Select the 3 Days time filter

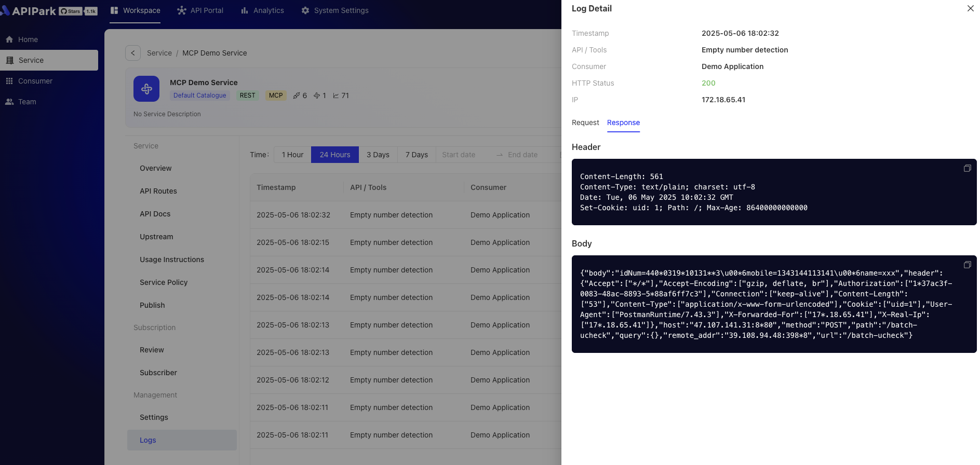378,155
